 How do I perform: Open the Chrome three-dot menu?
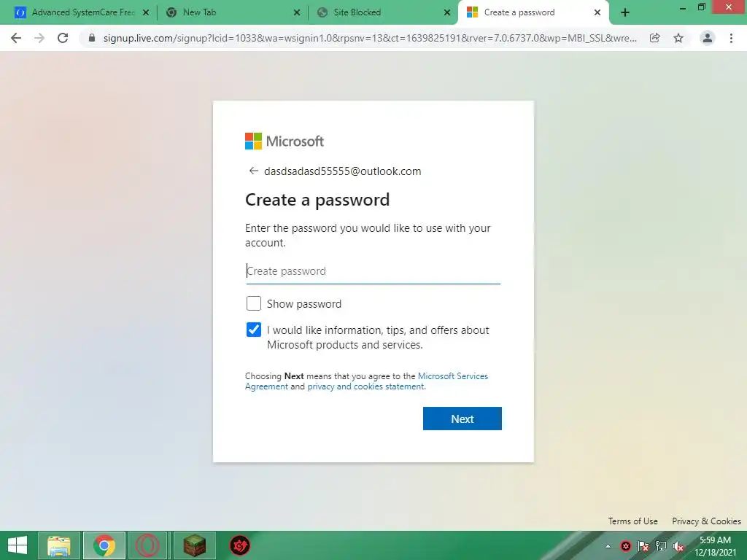pyautogui.click(x=731, y=38)
